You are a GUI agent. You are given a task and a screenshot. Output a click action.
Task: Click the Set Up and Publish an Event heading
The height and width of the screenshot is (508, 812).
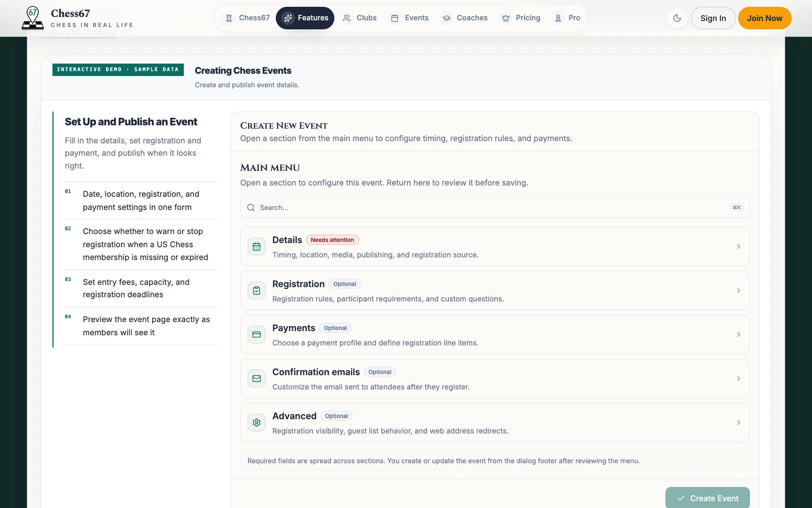pos(131,122)
